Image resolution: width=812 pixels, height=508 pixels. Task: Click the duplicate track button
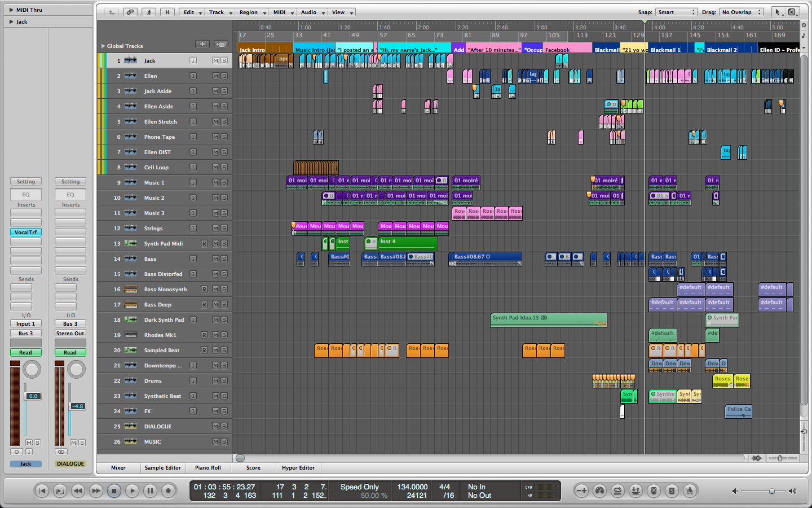pyautogui.click(x=220, y=45)
